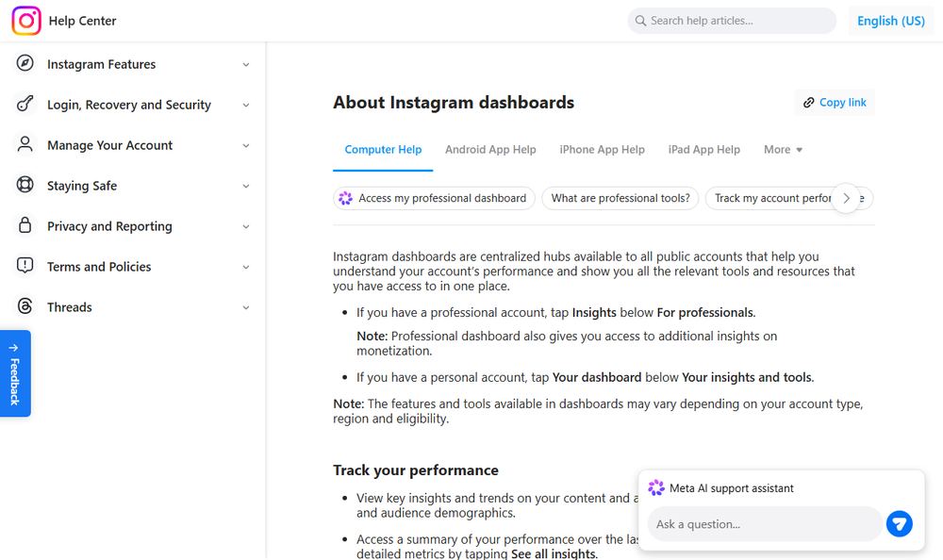This screenshot has width=943, height=560.
Task: Click the Meta AI sparkle icon in assistant header
Action: tap(656, 487)
